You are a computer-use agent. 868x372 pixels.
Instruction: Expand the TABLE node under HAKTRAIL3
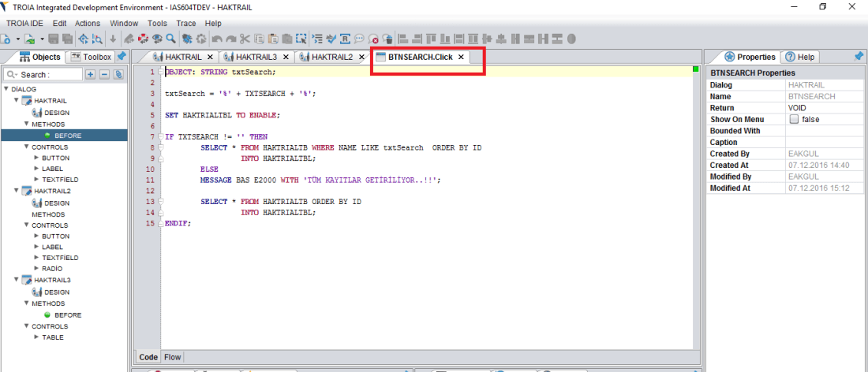pos(36,337)
